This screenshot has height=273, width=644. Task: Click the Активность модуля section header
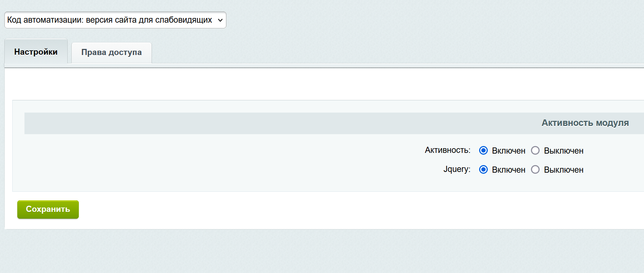585,123
